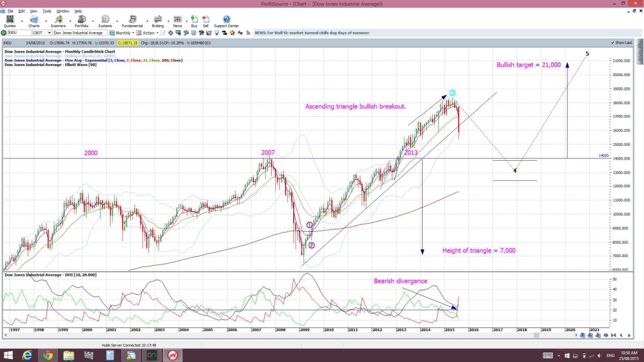
Task: Click the monitor icon in chart toolbar
Action: (178, 33)
